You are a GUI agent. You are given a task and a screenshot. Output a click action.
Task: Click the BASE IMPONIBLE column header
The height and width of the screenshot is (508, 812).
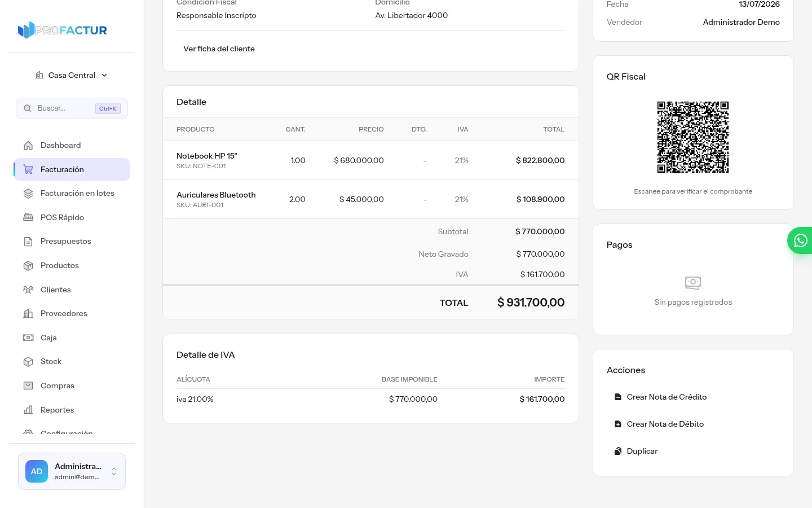pos(409,379)
